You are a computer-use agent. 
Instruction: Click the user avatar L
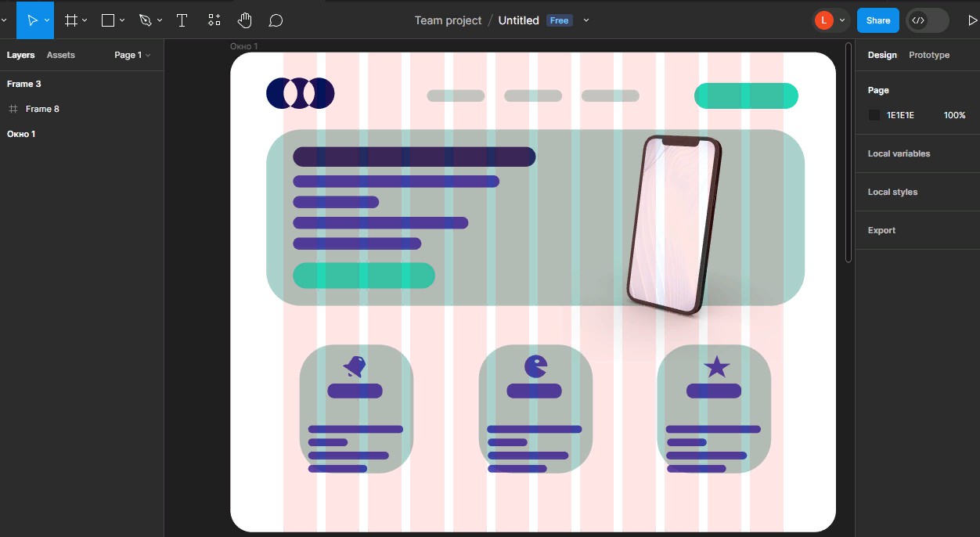click(x=823, y=20)
